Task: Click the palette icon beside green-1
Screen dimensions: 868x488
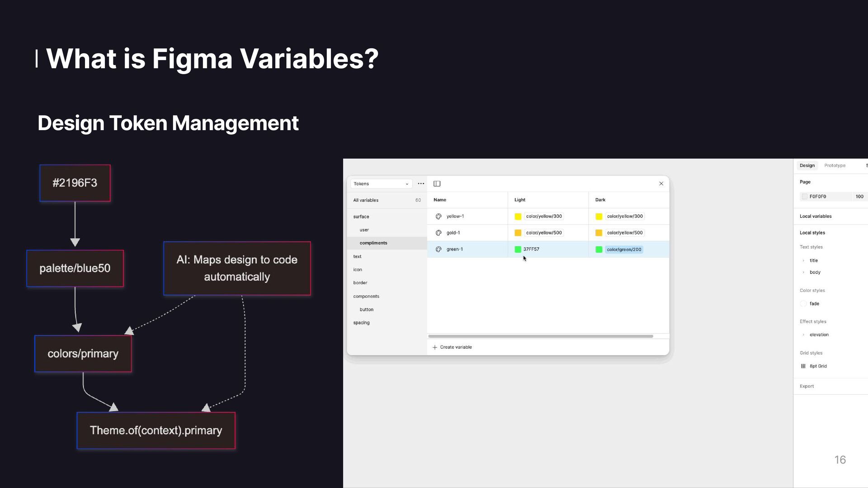Action: (439, 249)
